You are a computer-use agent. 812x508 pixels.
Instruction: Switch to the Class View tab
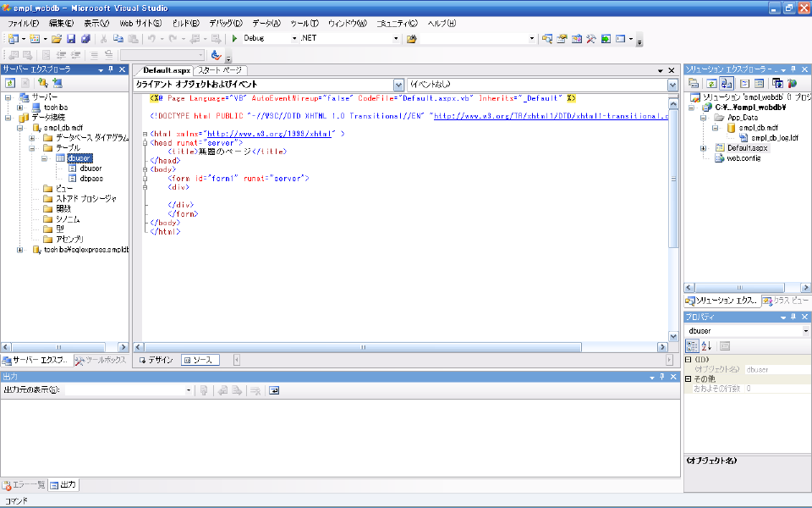point(786,300)
